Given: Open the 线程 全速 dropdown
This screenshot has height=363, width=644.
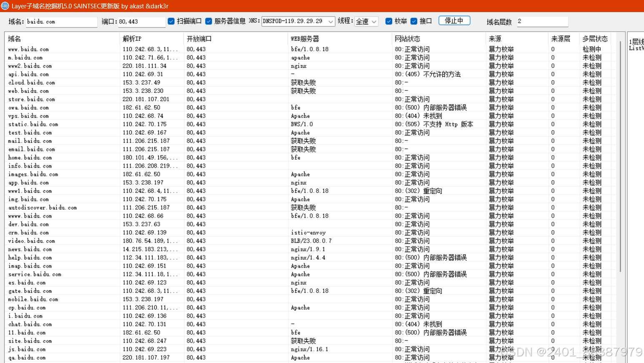Looking at the screenshot, I should tap(366, 21).
